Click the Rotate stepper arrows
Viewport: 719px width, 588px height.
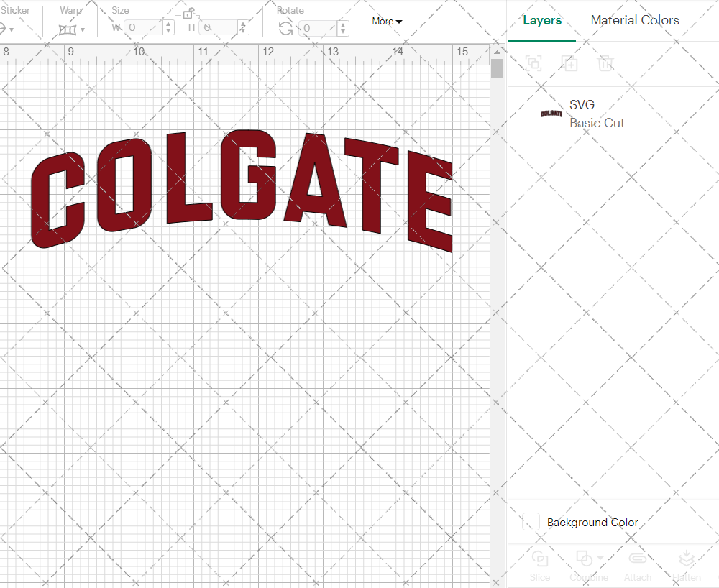[343, 29]
